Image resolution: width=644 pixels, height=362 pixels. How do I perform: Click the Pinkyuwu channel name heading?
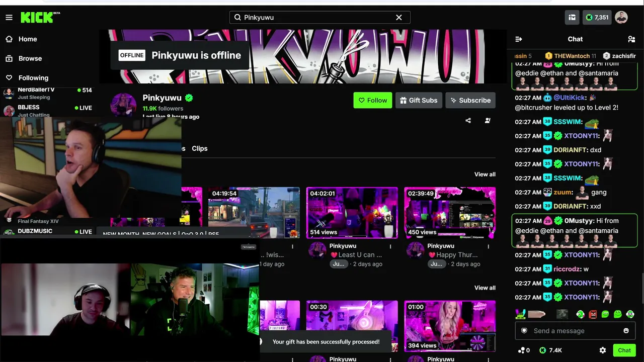(x=162, y=98)
